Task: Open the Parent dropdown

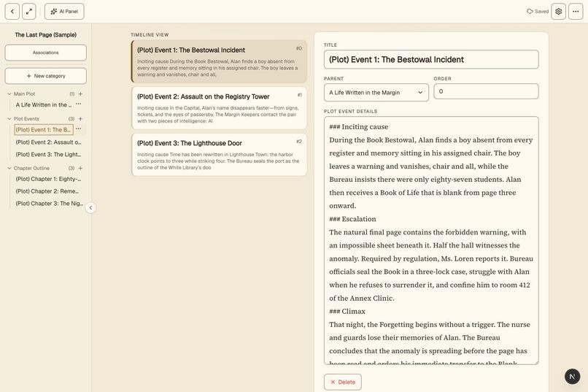Action: [376, 92]
